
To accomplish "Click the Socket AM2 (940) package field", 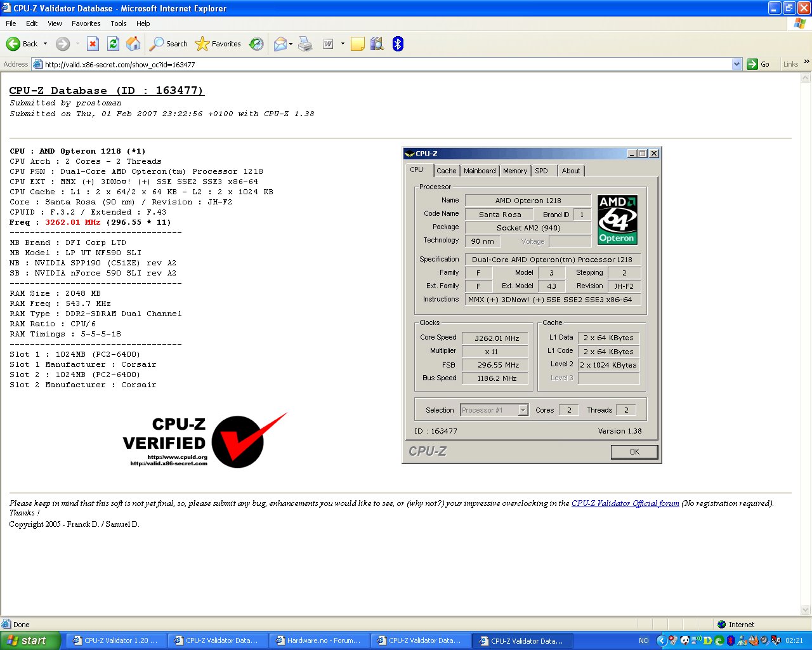I will coord(528,228).
